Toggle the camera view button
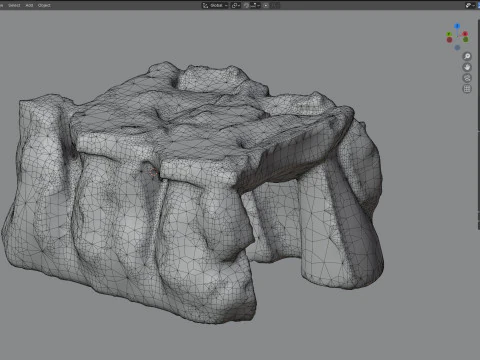The height and width of the screenshot is (360, 480). [x=467, y=78]
